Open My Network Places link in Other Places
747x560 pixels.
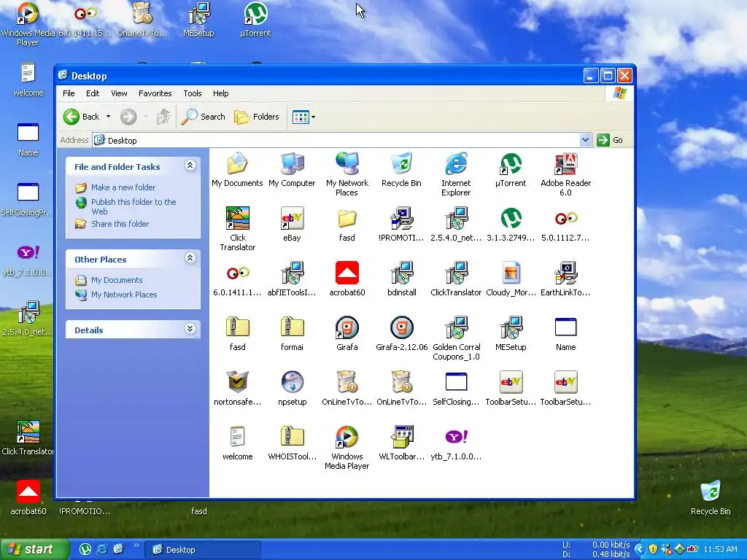(124, 295)
